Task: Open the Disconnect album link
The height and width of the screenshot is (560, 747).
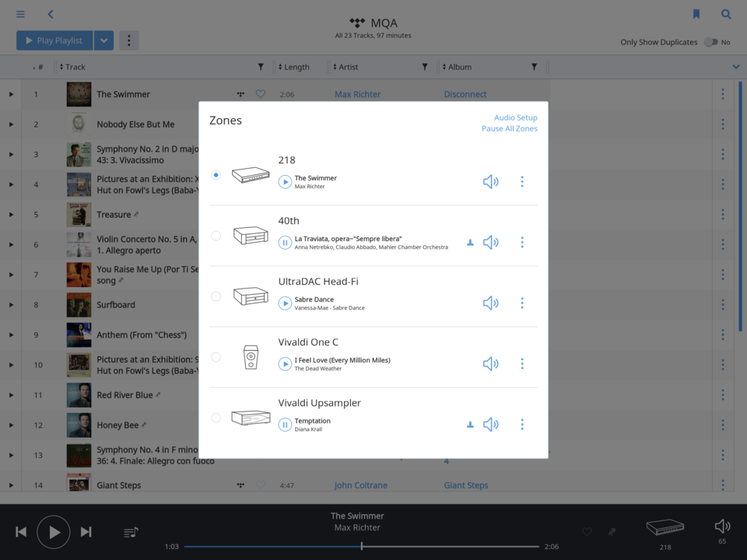Action: (x=465, y=94)
